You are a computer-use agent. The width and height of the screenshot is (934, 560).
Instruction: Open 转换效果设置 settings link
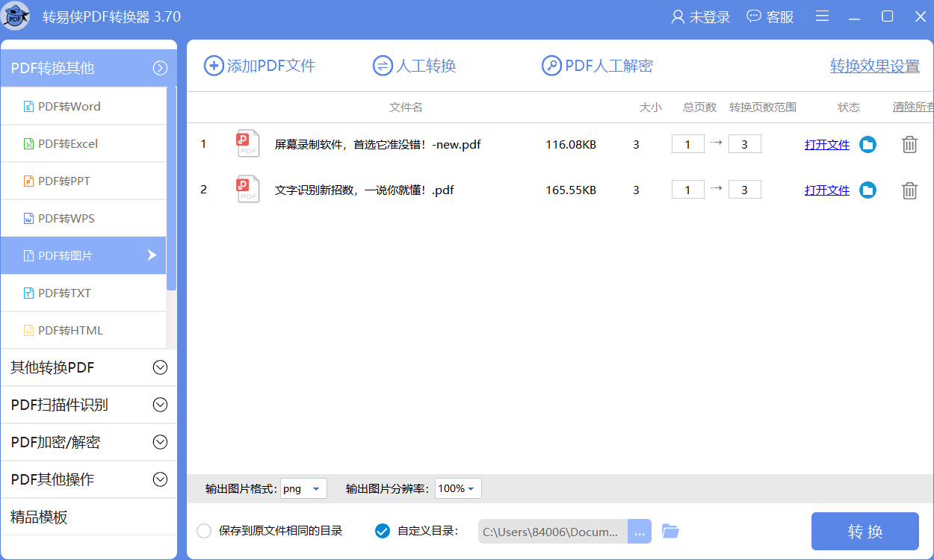tap(873, 66)
